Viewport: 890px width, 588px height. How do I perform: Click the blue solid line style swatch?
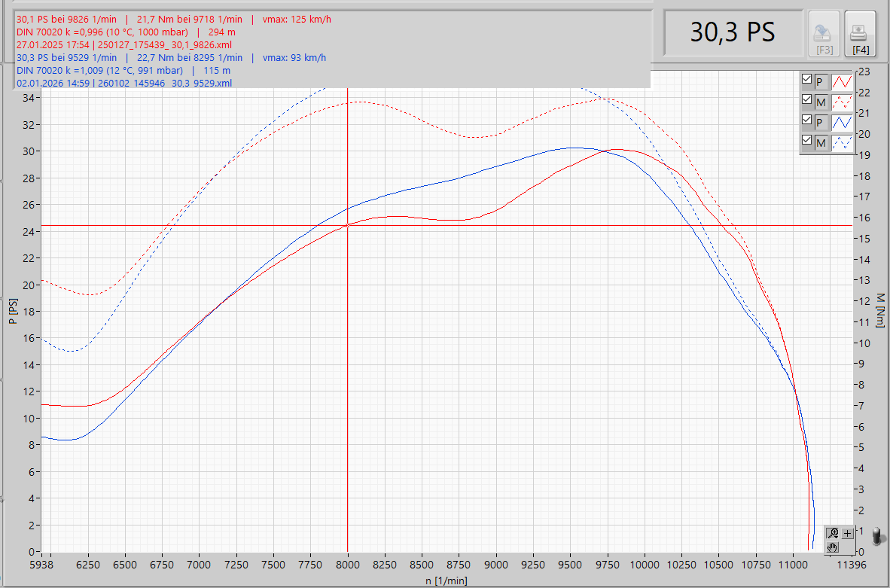point(843,121)
